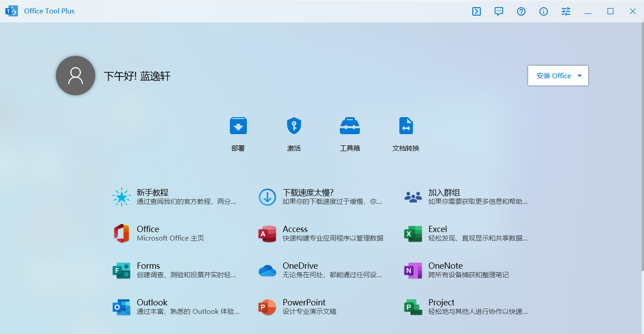Open the Office title link
The height and width of the screenshot is (334, 644).
click(148, 229)
